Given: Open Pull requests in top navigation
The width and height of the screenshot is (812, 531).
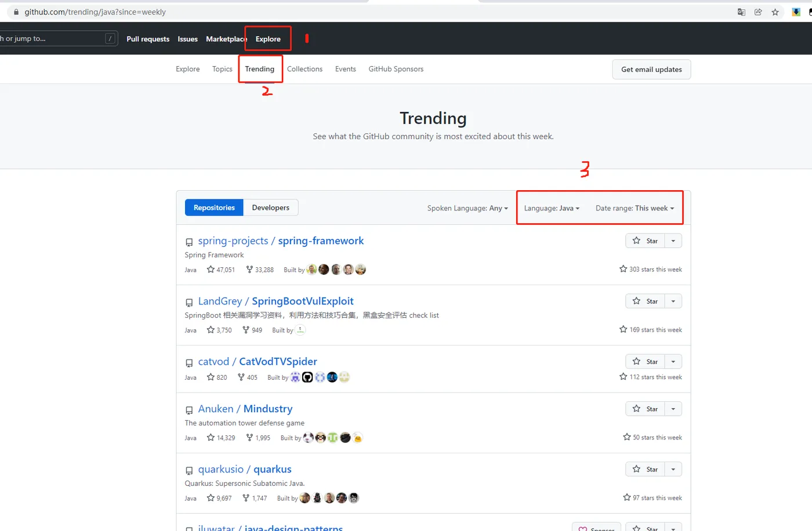Looking at the screenshot, I should [x=148, y=39].
